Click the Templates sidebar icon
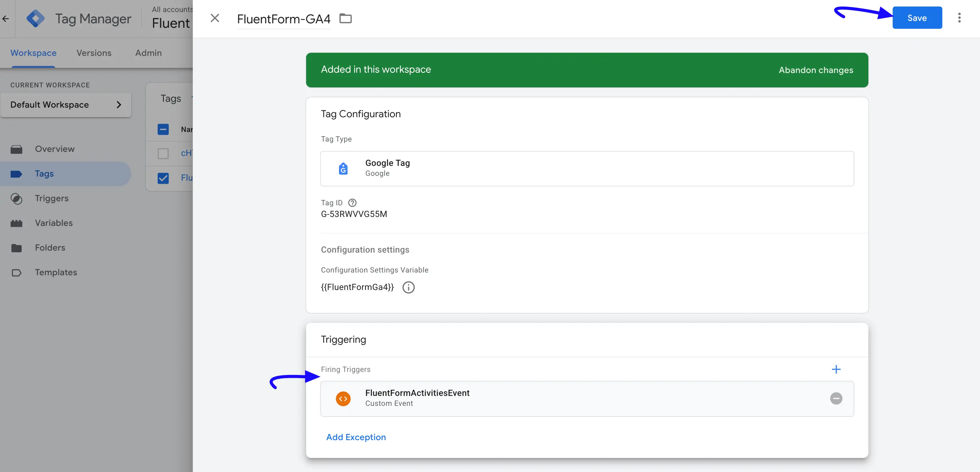The image size is (980, 472). [x=16, y=273]
